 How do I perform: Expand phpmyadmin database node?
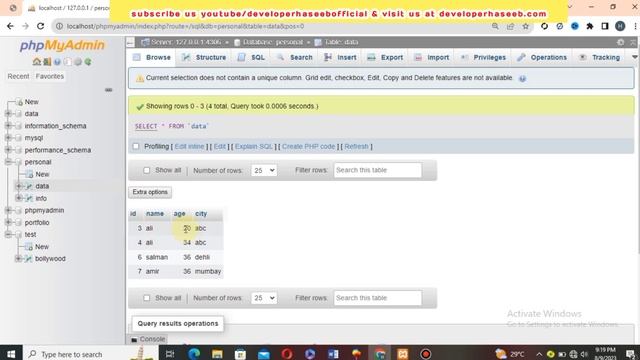8,210
